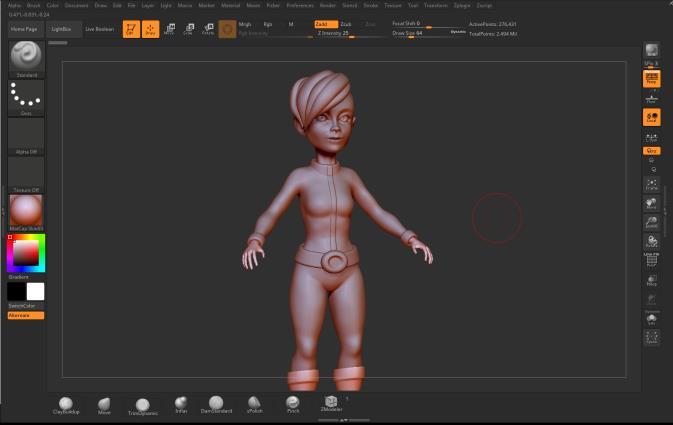
Task: Select ZModeler brush
Action: [331, 404]
